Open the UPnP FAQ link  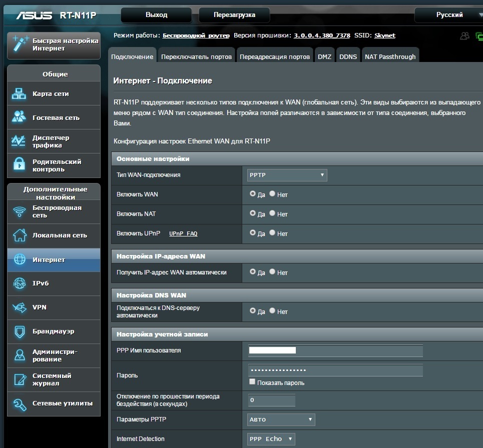(x=183, y=233)
